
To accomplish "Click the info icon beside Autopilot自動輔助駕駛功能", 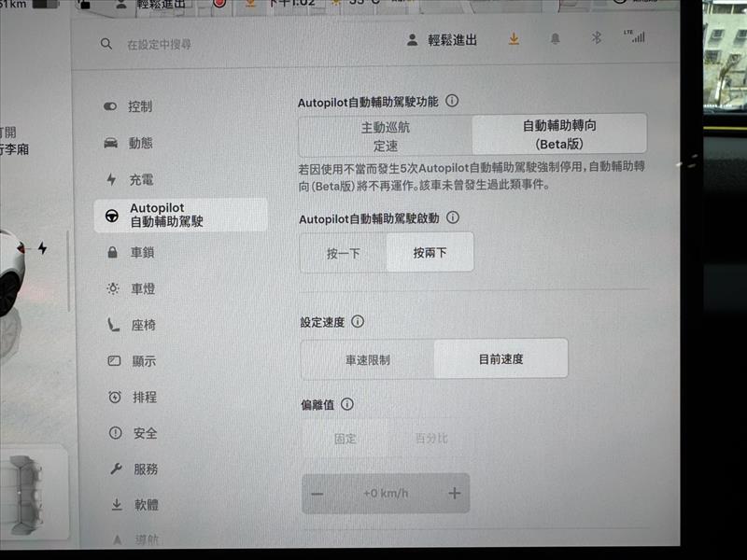I will 452,101.
